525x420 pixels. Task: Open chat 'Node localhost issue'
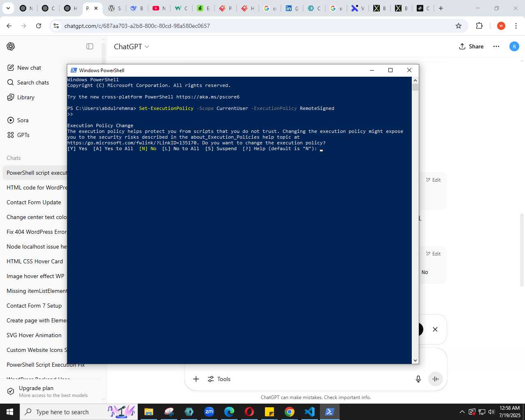pyautogui.click(x=37, y=247)
